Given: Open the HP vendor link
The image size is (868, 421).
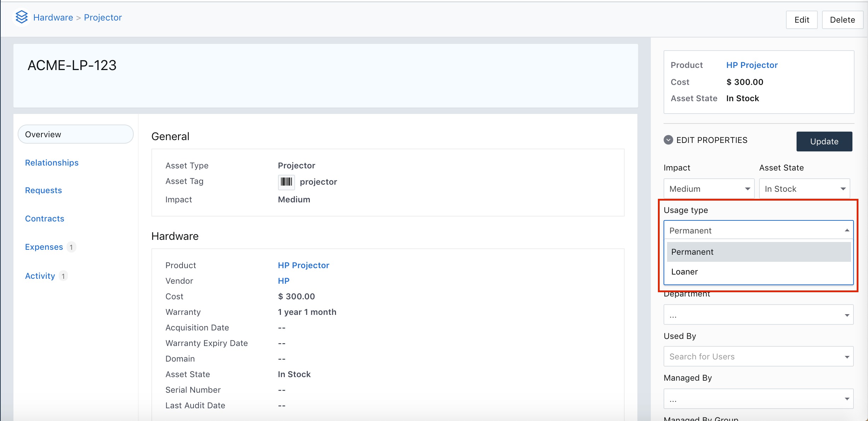Looking at the screenshot, I should (x=283, y=281).
